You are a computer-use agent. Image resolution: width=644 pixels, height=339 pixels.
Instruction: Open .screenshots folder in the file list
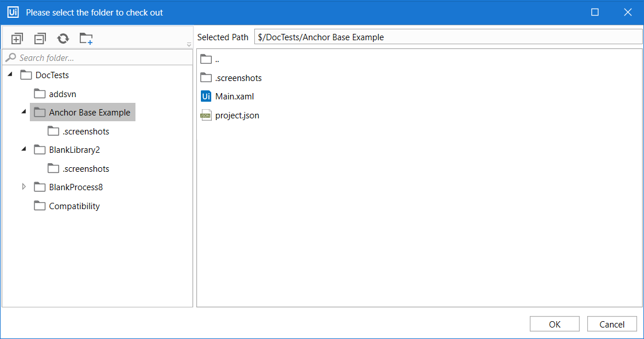tap(238, 78)
